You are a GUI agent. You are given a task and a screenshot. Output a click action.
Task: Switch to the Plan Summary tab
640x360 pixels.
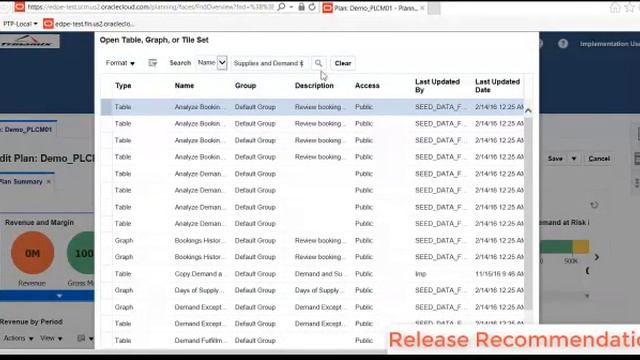21,182
